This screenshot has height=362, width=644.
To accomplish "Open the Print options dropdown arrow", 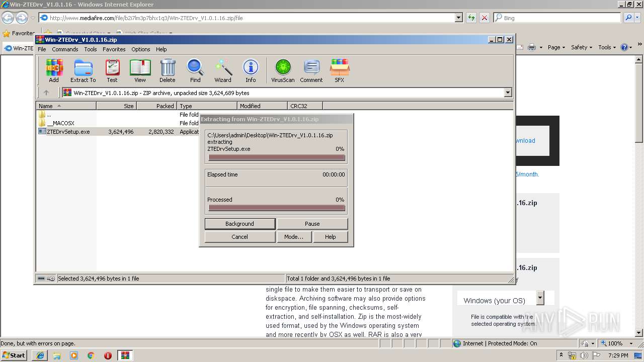I will coord(541,47).
